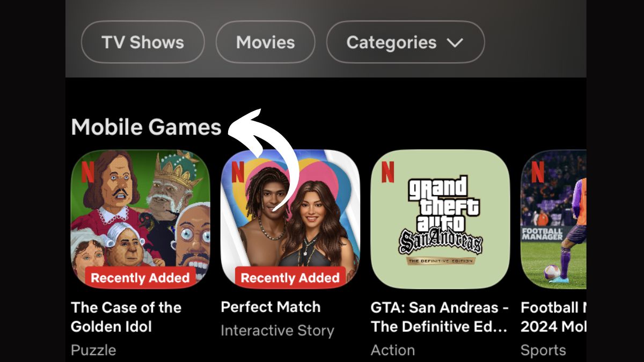Click the Action genre label under GTA

(393, 350)
